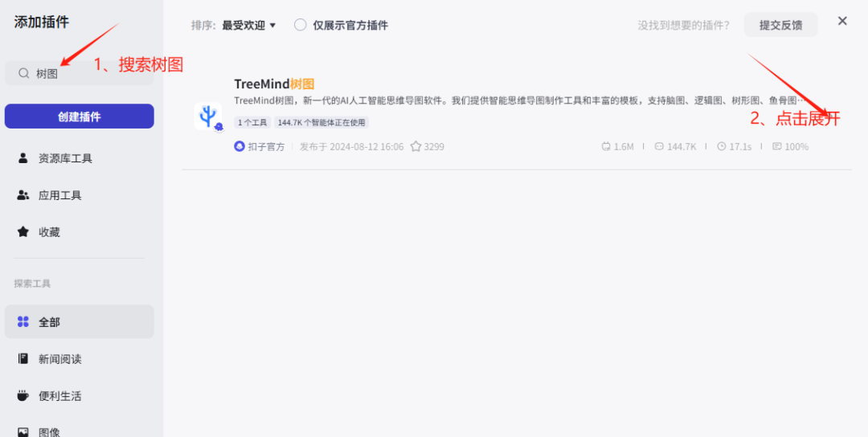The width and height of the screenshot is (868, 437).
Task: Open the TreeMind plugin logo thumbnail
Action: [x=208, y=116]
